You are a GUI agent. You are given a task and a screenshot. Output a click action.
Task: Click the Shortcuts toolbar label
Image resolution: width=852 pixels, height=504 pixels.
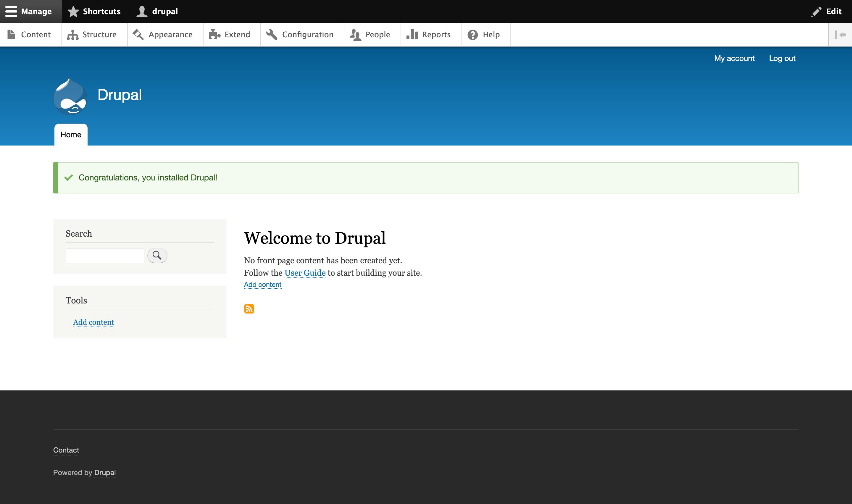point(101,11)
